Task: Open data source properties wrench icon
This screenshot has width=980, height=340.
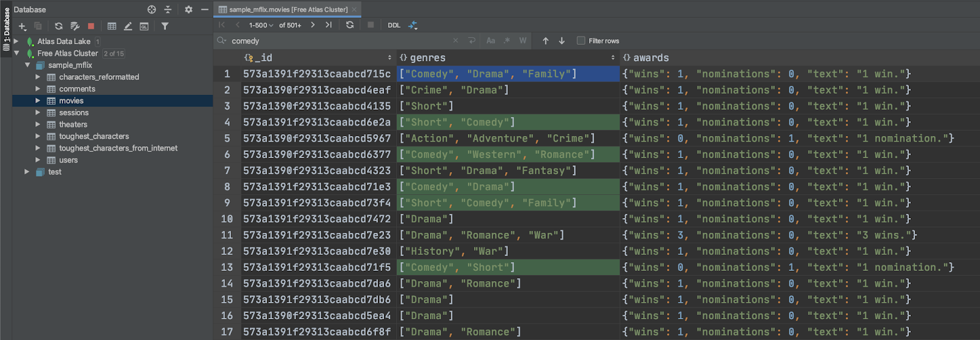Action: (75, 26)
